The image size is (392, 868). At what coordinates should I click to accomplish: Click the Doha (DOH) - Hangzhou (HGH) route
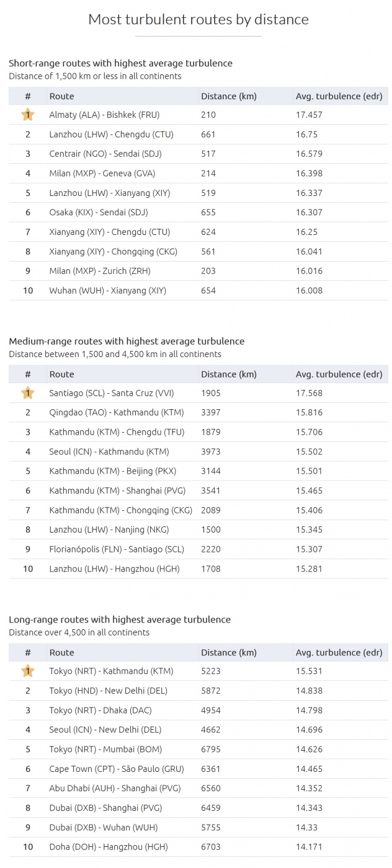click(x=108, y=847)
